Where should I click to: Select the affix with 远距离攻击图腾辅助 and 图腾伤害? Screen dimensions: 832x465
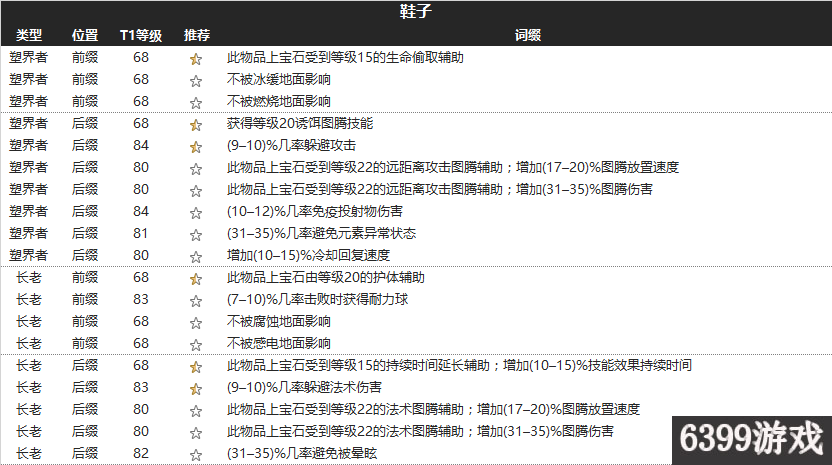(440, 189)
